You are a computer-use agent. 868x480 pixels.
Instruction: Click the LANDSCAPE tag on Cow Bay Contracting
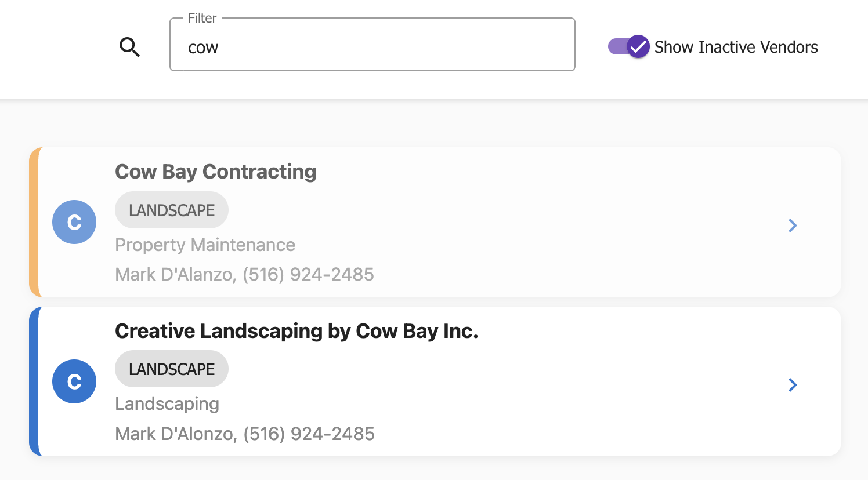pyautogui.click(x=172, y=210)
